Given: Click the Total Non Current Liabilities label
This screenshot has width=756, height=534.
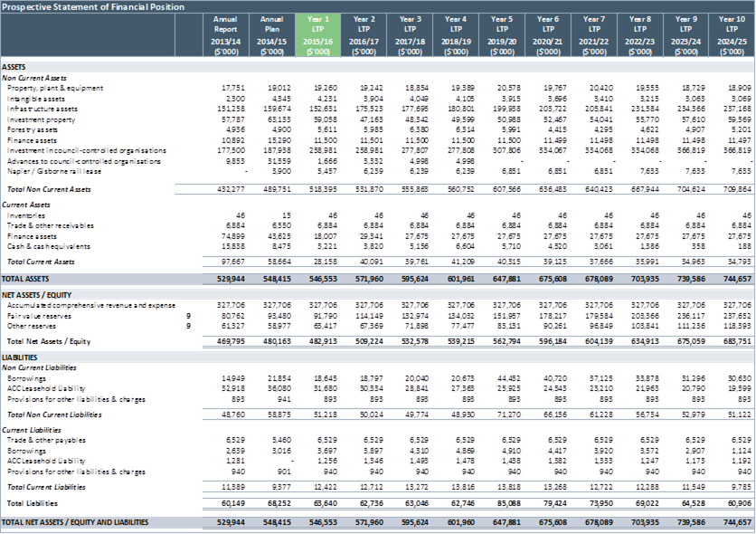Looking at the screenshot, I should (x=54, y=415).
